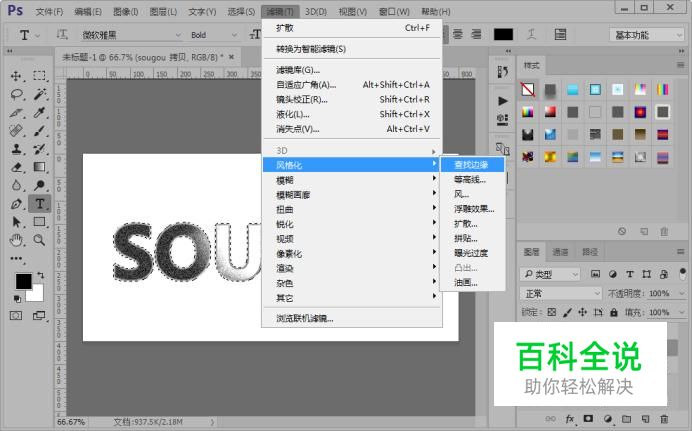Select 液化 menu entry
The image size is (692, 431).
coord(352,114)
